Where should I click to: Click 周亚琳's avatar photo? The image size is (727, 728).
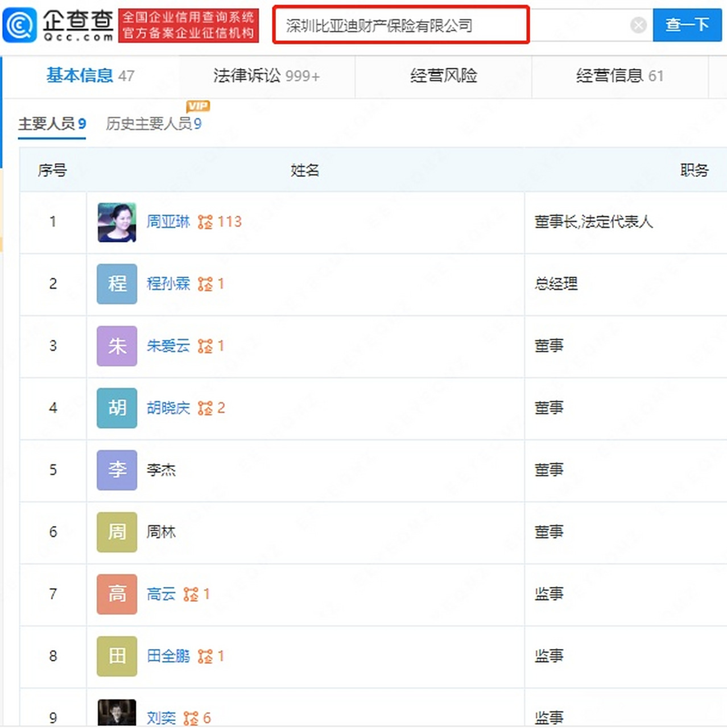click(116, 222)
